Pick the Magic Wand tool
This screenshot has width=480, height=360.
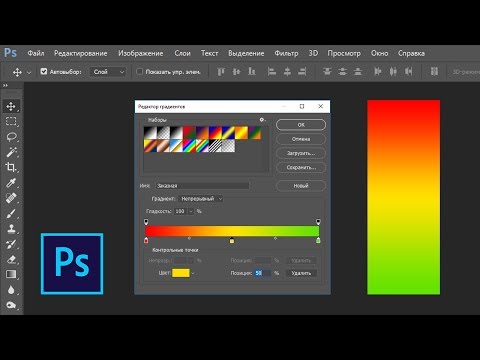(11, 152)
